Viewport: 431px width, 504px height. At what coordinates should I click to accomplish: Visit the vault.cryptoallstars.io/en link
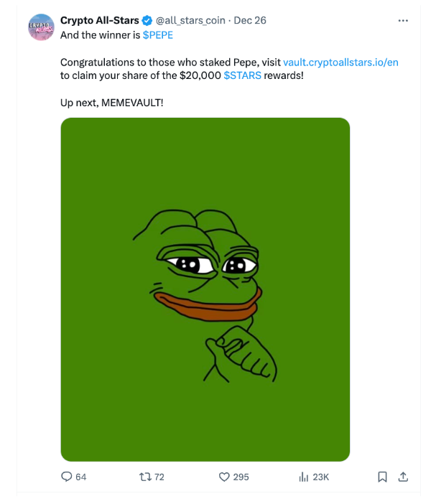tap(340, 62)
